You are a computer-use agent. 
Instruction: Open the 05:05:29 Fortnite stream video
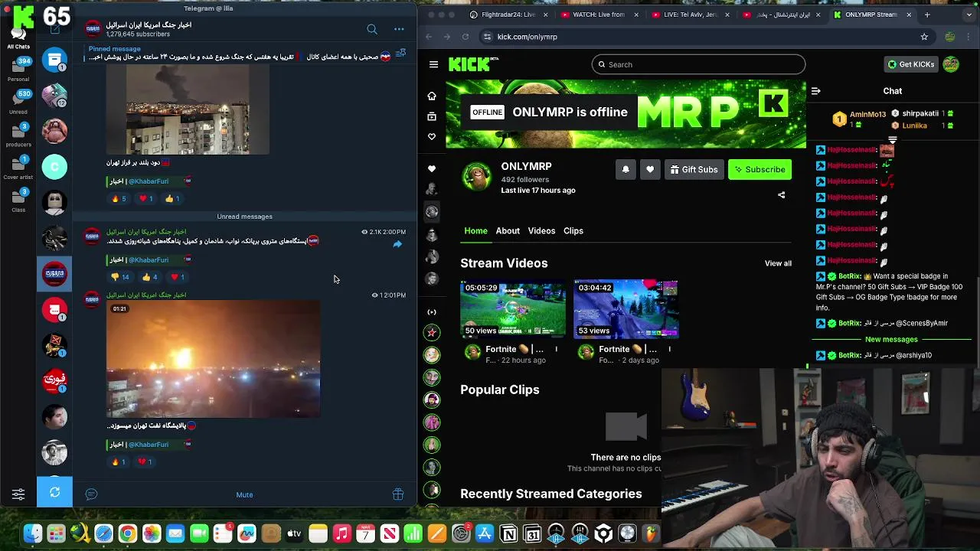(513, 308)
